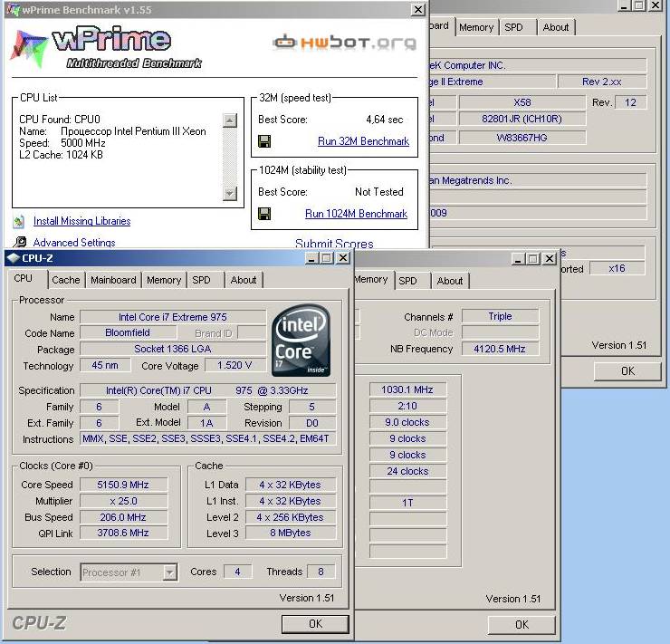Click the save icon beside Run 1024M Benchmark
The height and width of the screenshot is (644, 670).
click(264, 214)
